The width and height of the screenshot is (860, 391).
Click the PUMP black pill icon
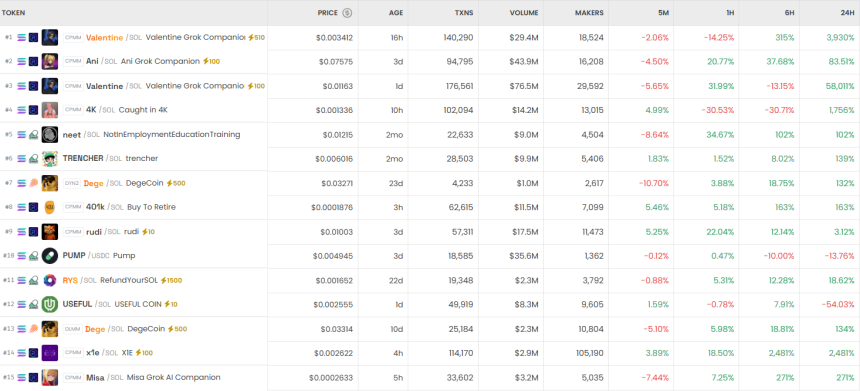click(x=50, y=256)
